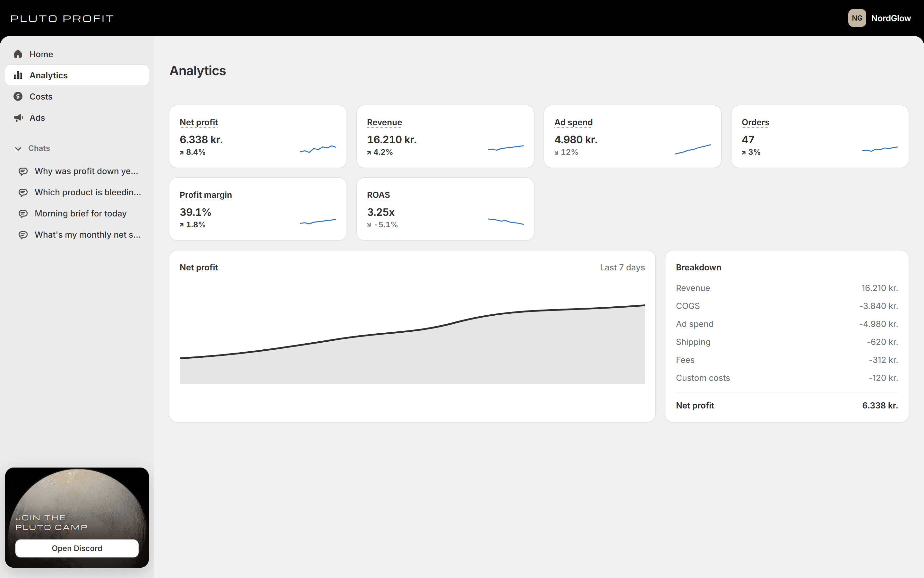Viewport: 924px width, 578px height.
Task: Select the Analytics menu item
Action: 77,75
